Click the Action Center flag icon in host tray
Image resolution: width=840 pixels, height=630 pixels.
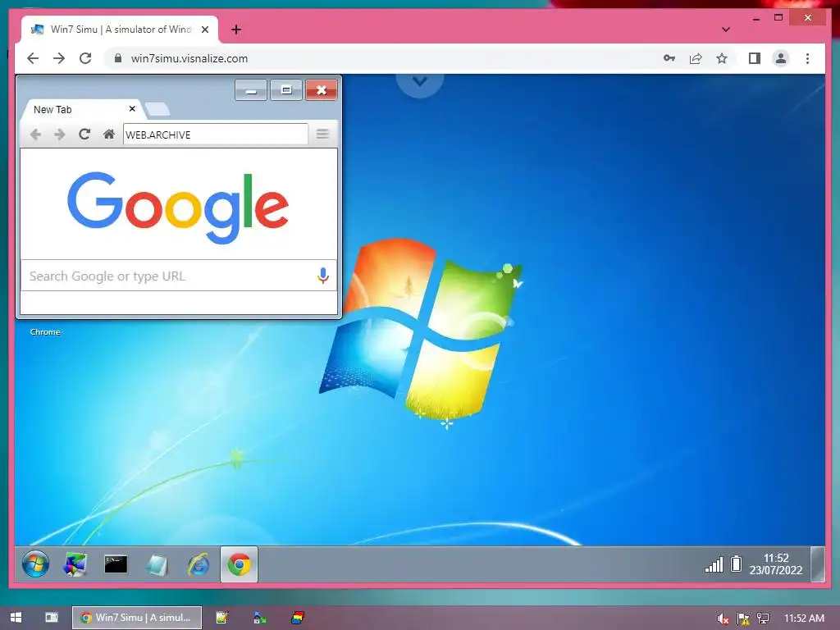pos(743,619)
